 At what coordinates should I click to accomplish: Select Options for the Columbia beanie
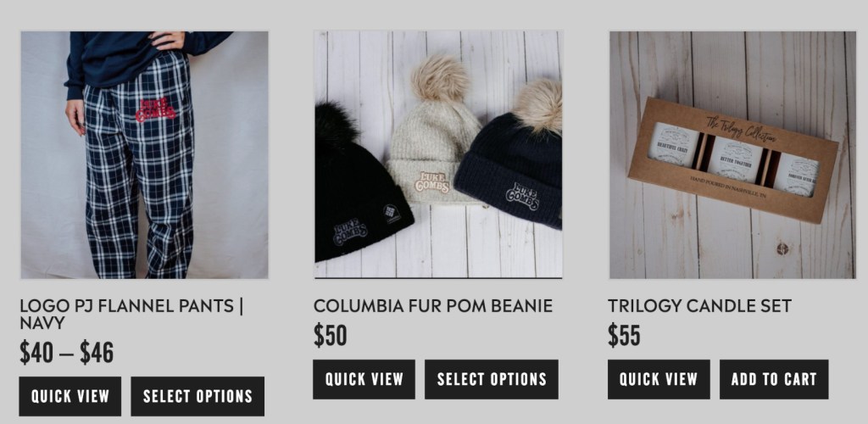click(492, 379)
